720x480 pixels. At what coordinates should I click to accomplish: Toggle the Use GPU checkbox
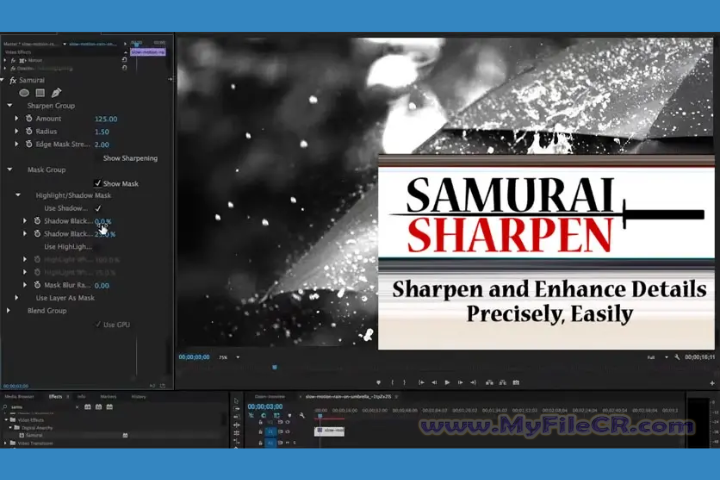tap(97, 325)
